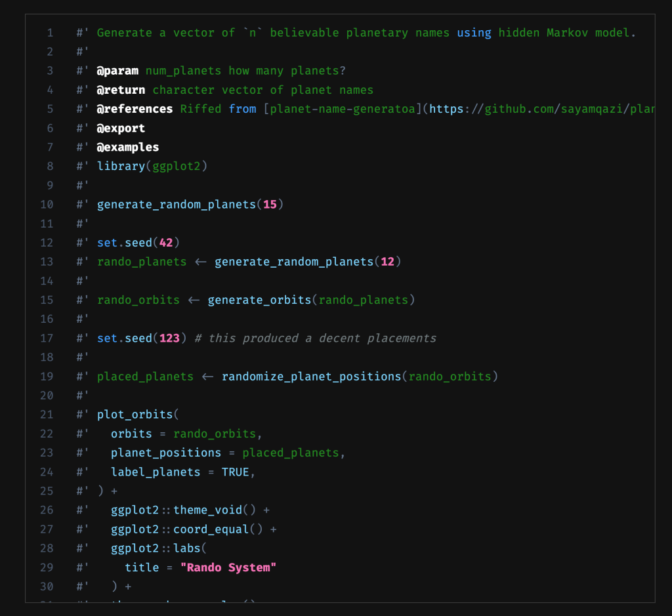Click line number 30 in the gutter
The image size is (672, 616).
click(x=47, y=586)
